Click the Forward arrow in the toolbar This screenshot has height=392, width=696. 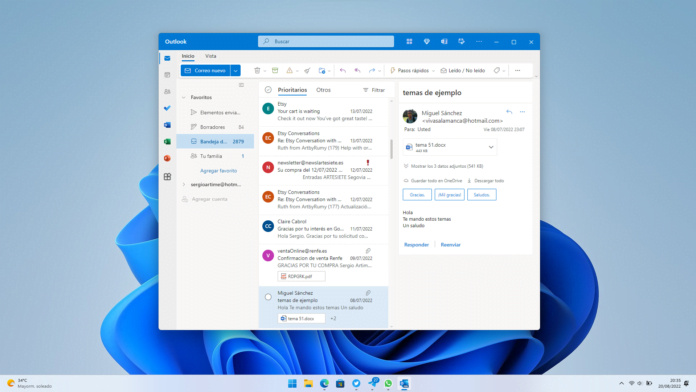tap(372, 71)
